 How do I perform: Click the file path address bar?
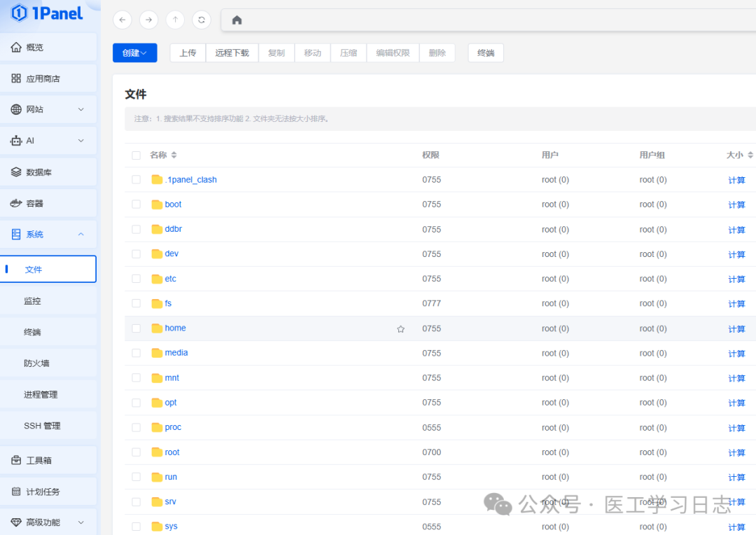click(x=490, y=20)
